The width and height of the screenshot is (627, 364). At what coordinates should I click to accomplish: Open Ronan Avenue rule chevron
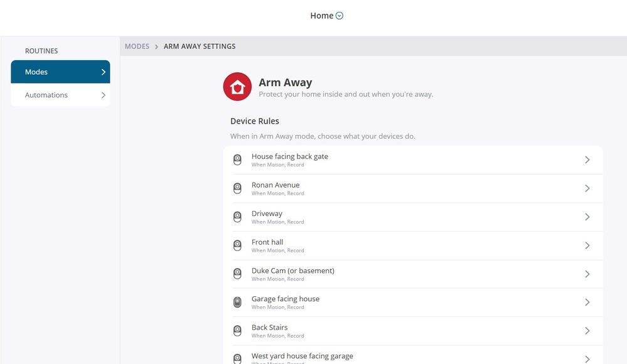(587, 188)
